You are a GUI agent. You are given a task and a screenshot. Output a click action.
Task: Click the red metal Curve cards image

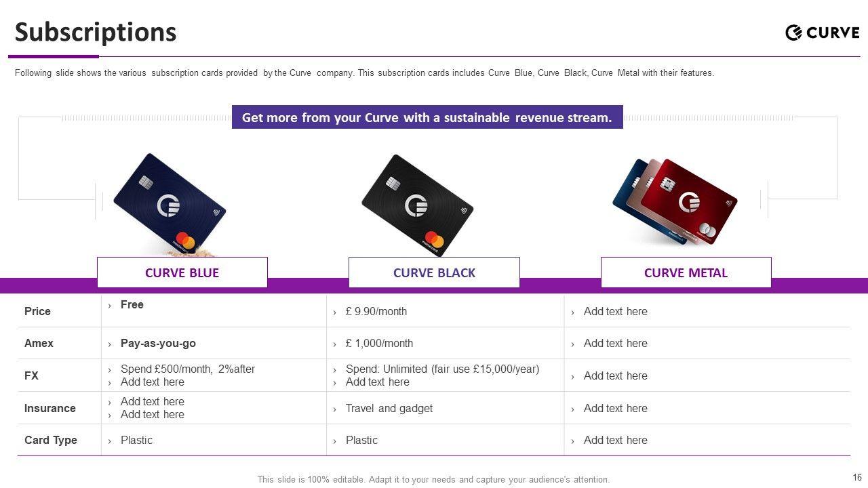pyautogui.click(x=675, y=202)
